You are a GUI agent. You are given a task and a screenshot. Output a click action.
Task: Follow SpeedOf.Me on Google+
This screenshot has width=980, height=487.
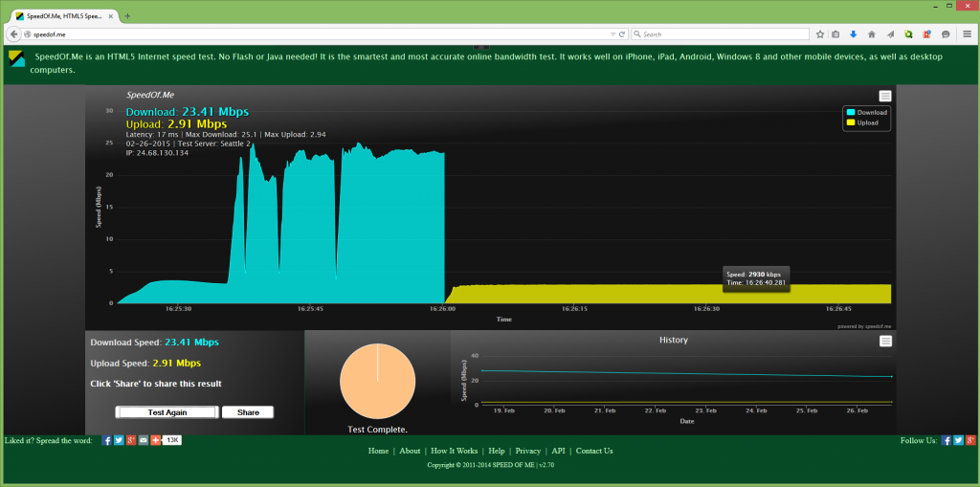coord(970,440)
